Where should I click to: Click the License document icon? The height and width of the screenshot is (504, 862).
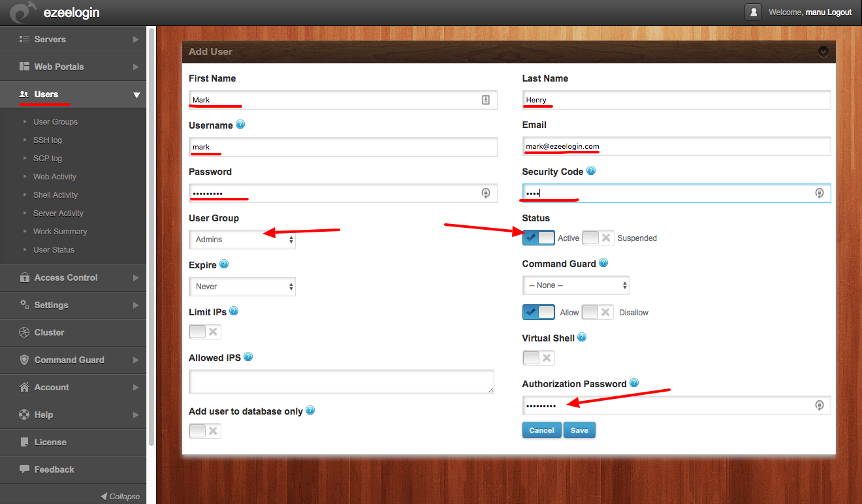coord(24,442)
